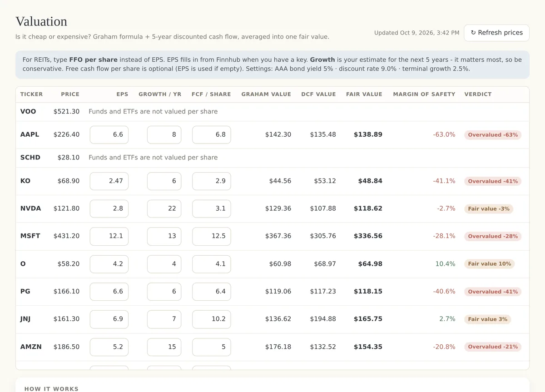Viewport: 545px width, 392px height.
Task: Click the 10.4% margin of safety value
Action: [445, 264]
